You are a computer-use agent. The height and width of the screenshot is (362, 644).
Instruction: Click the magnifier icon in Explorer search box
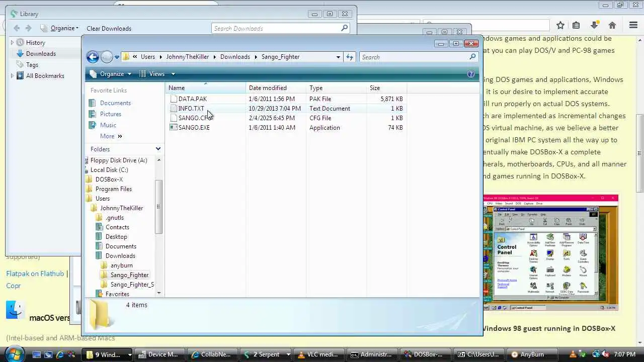pos(472,57)
